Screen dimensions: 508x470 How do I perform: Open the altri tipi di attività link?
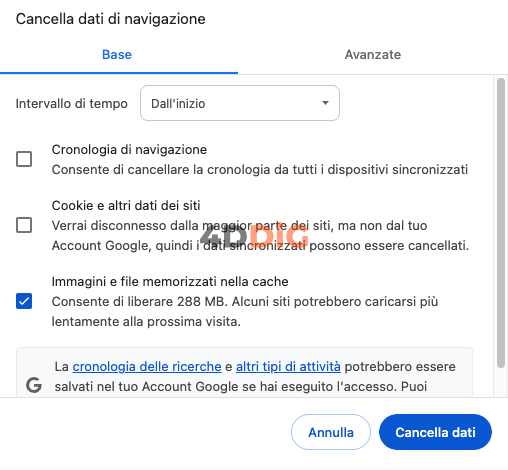click(x=288, y=367)
